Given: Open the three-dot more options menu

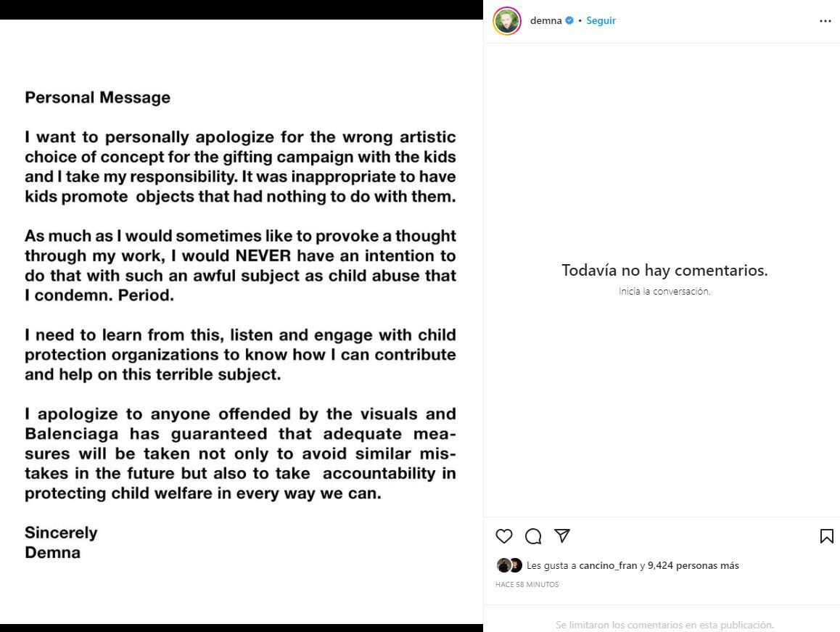Looking at the screenshot, I should point(825,21).
